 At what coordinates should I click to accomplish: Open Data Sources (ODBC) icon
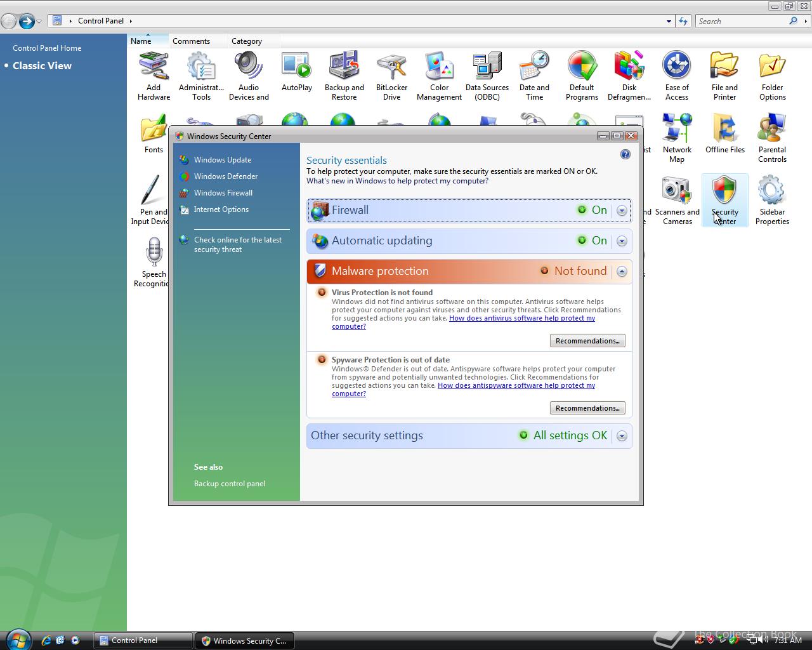tap(487, 76)
